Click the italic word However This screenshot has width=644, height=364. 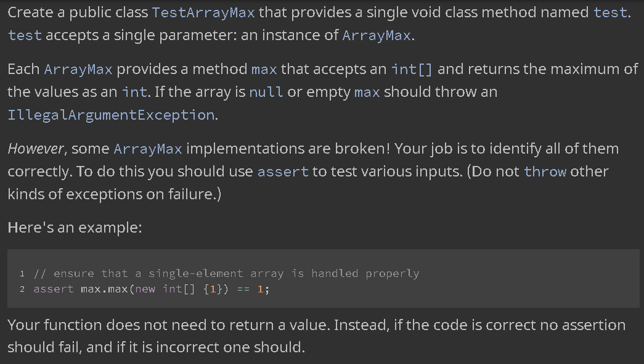click(35, 149)
